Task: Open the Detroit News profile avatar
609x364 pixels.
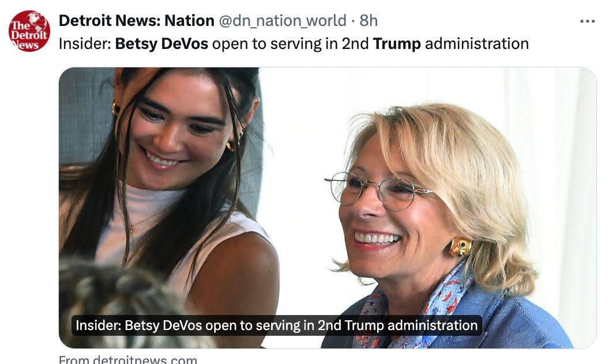Action: 29,31
